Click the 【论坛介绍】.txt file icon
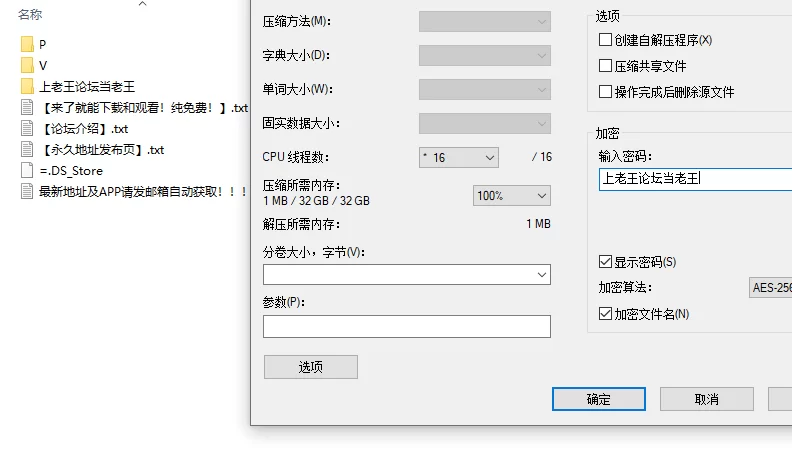 coord(27,128)
